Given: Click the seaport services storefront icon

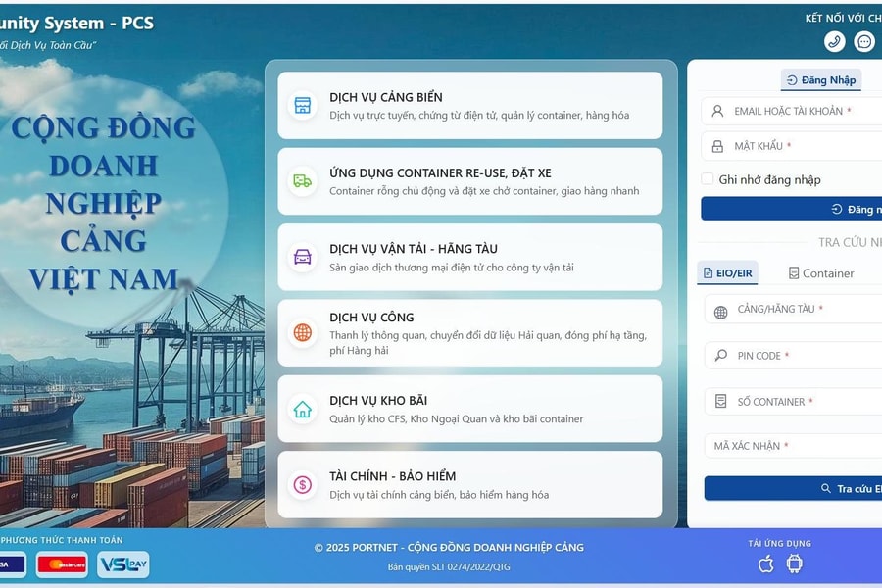Looking at the screenshot, I should click(303, 106).
